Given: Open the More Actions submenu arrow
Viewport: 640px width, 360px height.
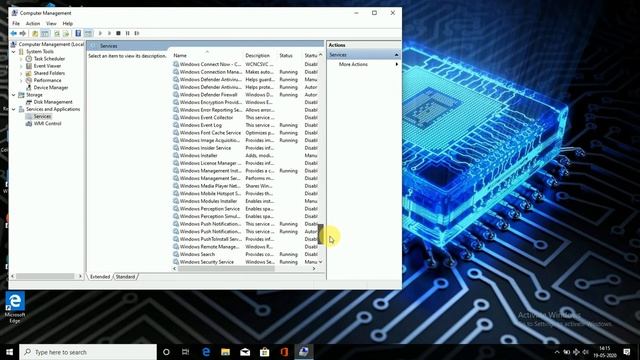Looking at the screenshot, I should tap(397, 64).
